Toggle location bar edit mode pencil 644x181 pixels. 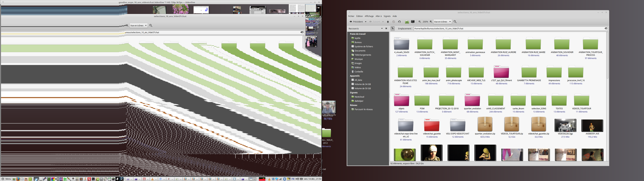click(x=392, y=28)
